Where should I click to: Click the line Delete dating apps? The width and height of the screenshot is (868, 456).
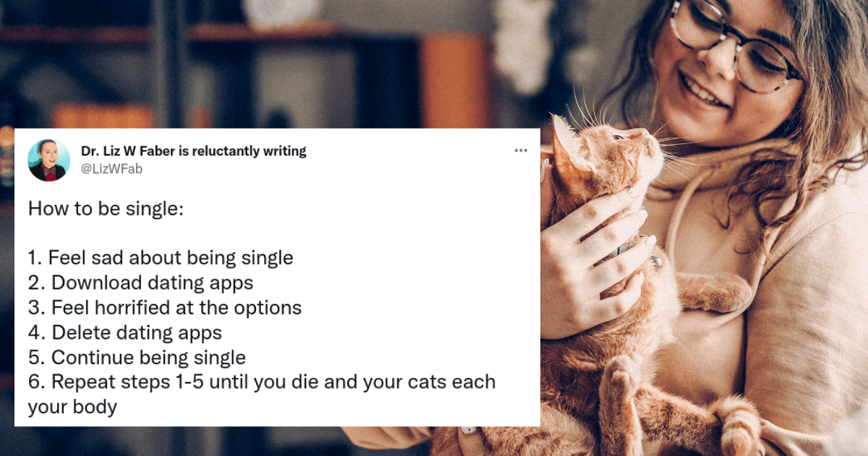pyautogui.click(x=125, y=333)
